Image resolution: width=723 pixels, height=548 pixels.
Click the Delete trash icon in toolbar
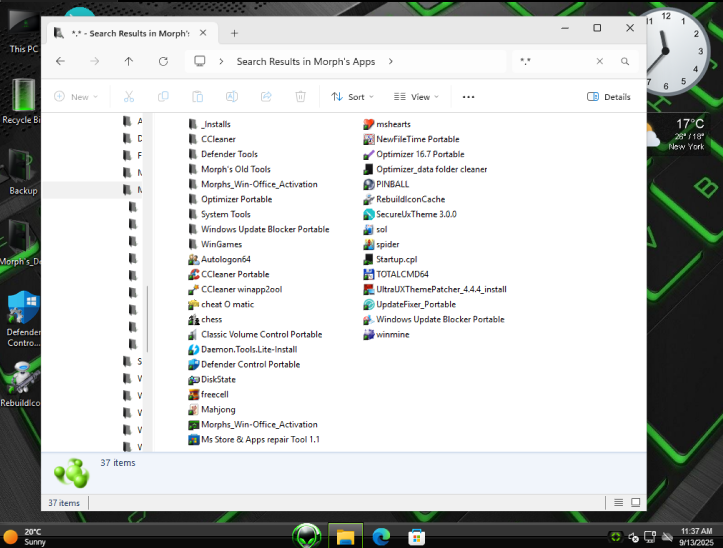point(300,97)
